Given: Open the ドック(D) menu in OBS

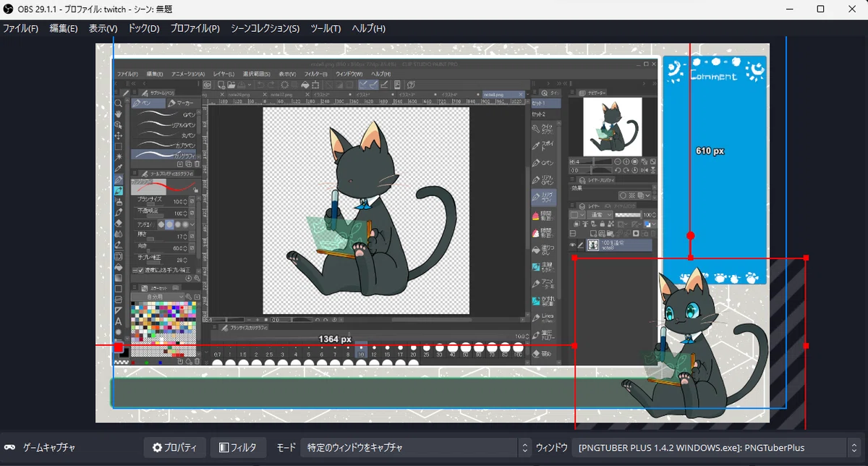Looking at the screenshot, I should point(144,29).
